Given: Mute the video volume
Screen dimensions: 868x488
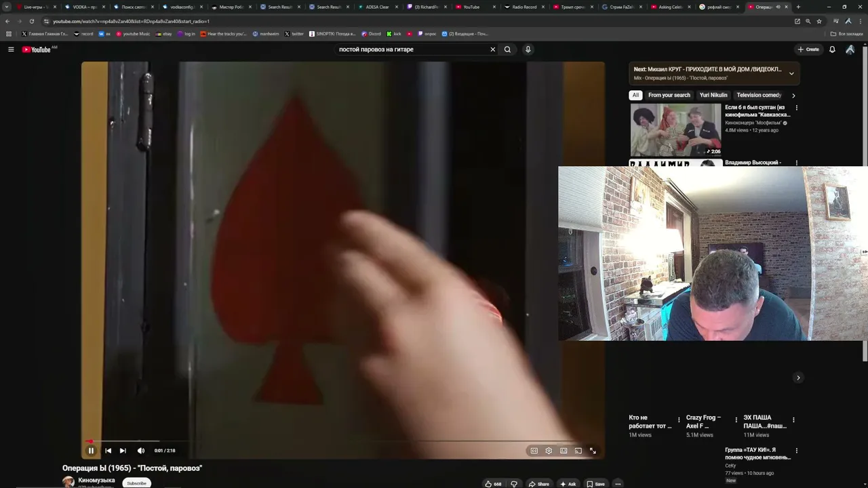Looking at the screenshot, I should coord(141,451).
